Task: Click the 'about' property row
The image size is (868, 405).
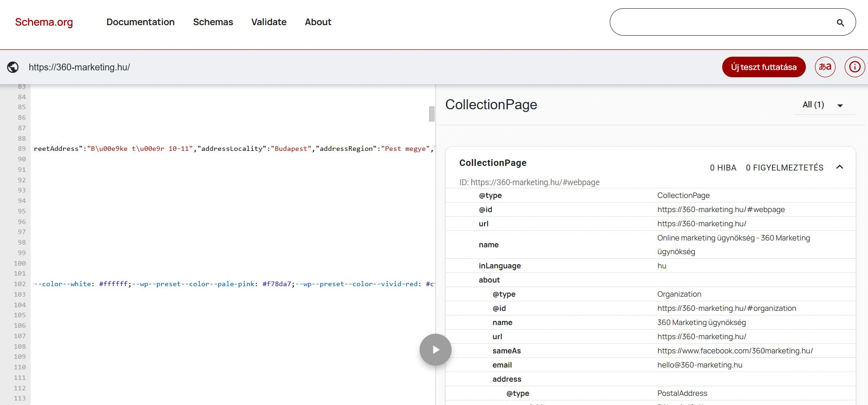Action: tap(650, 280)
